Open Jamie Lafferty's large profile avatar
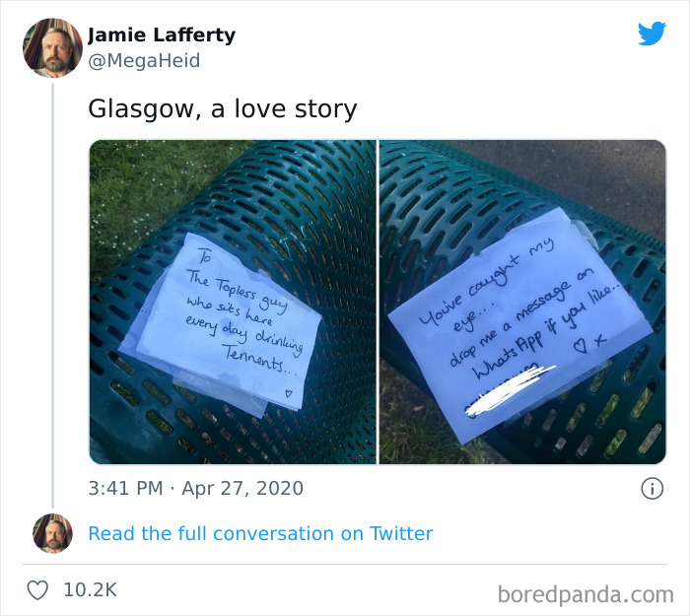The height and width of the screenshot is (616, 690). (x=52, y=48)
